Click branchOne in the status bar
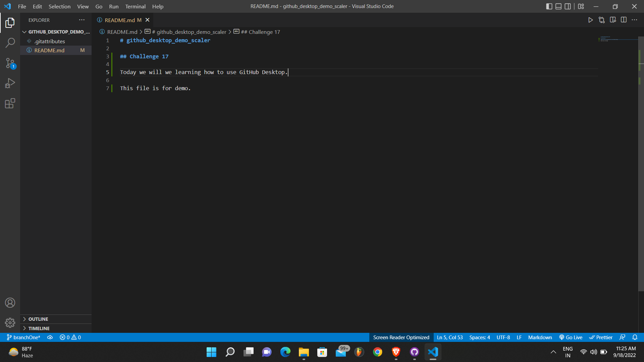This screenshot has width=644, height=362. click(x=23, y=337)
